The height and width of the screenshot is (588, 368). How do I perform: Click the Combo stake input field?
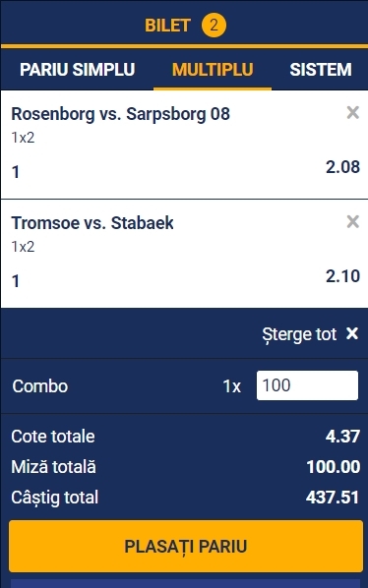pyautogui.click(x=307, y=385)
